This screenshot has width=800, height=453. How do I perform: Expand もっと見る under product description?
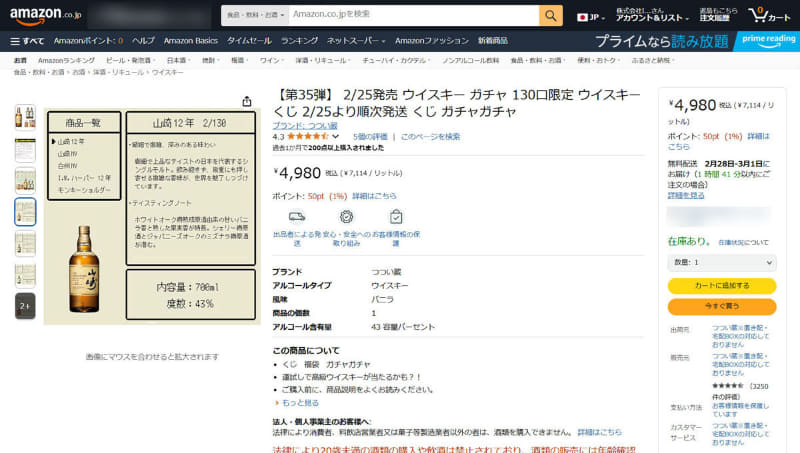pyautogui.click(x=297, y=402)
